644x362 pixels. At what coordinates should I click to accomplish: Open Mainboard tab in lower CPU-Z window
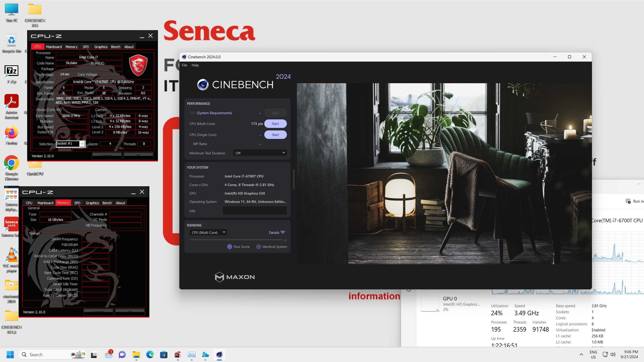tap(45, 203)
